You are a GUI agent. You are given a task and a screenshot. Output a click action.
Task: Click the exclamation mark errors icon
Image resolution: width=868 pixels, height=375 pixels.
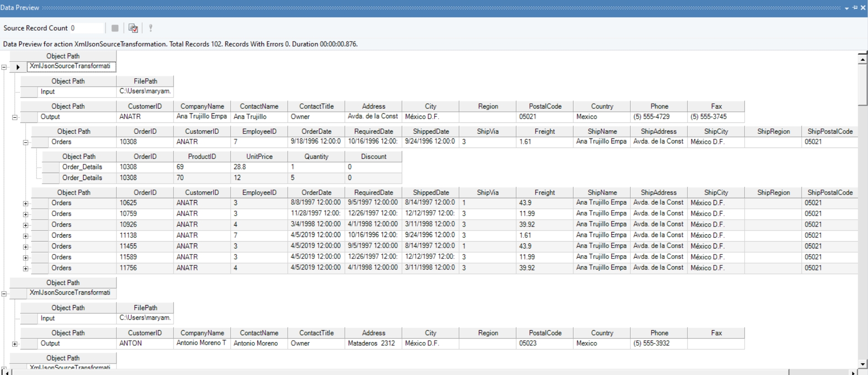coord(150,28)
